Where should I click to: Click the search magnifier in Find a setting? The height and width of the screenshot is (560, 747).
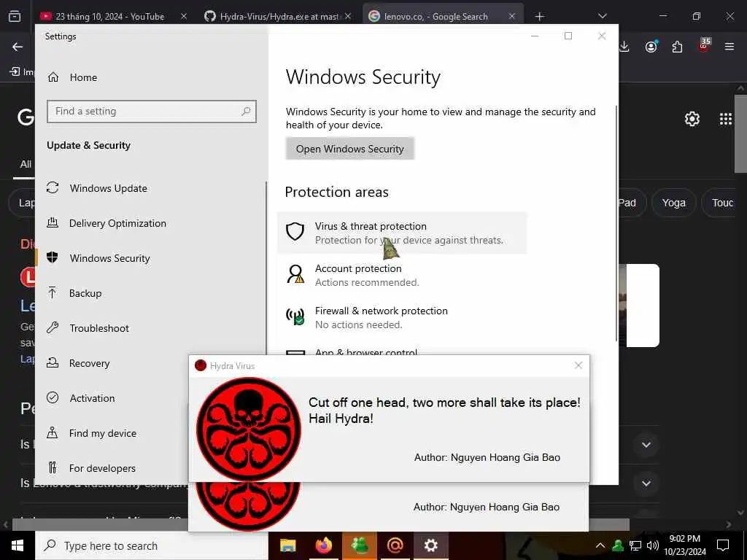[246, 112]
